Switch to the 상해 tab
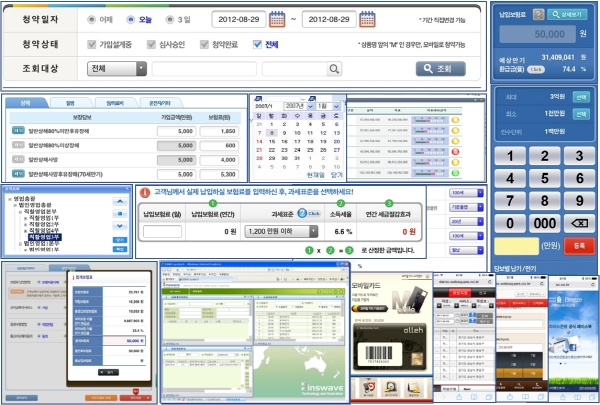The image size is (600, 405). point(25,102)
